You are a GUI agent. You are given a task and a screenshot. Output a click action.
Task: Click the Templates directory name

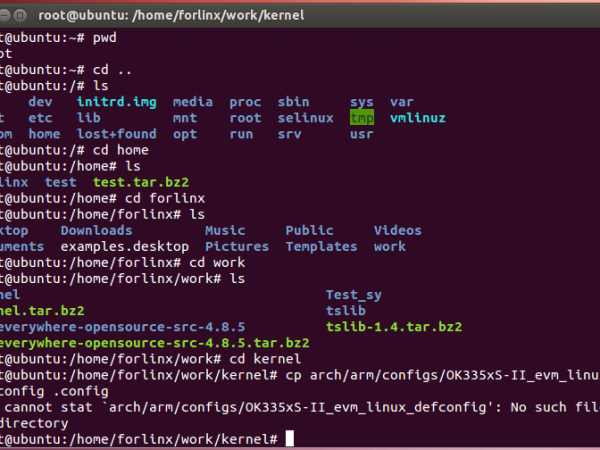321,246
